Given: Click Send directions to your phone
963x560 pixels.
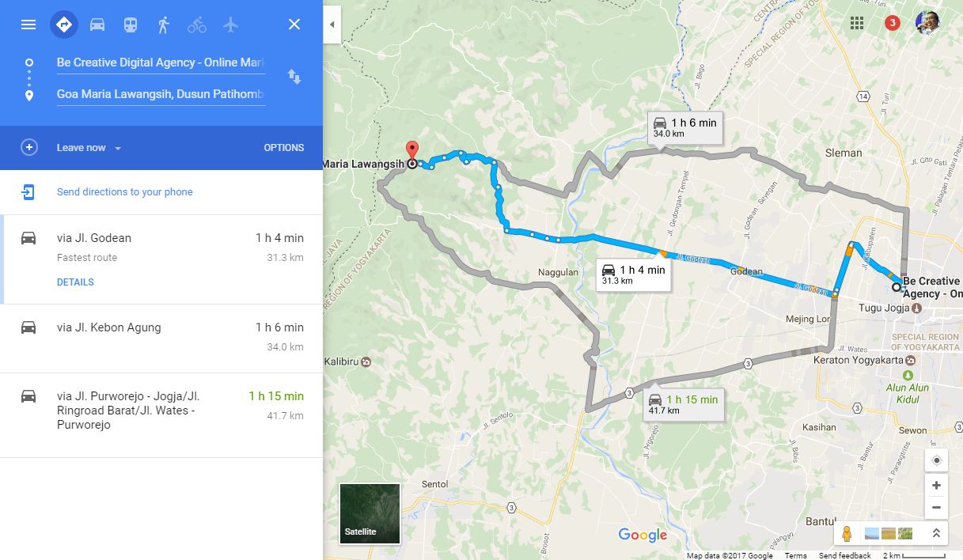Looking at the screenshot, I should click(125, 192).
